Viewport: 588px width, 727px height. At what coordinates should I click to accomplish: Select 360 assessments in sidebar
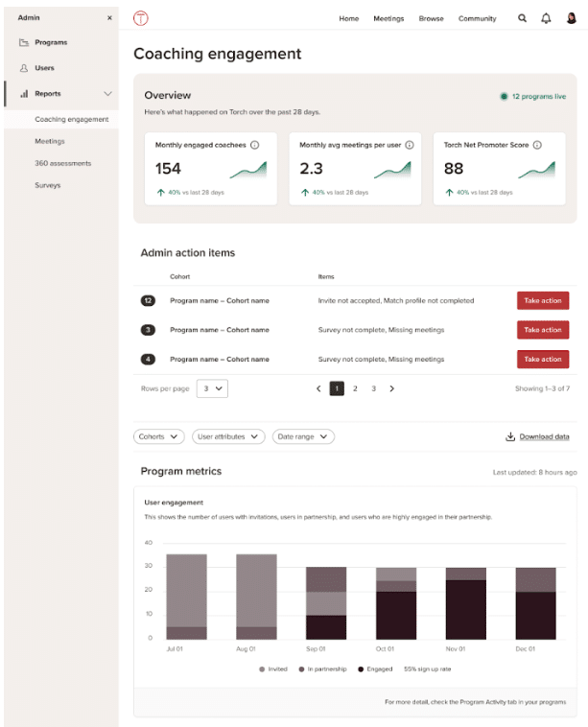[x=63, y=163]
